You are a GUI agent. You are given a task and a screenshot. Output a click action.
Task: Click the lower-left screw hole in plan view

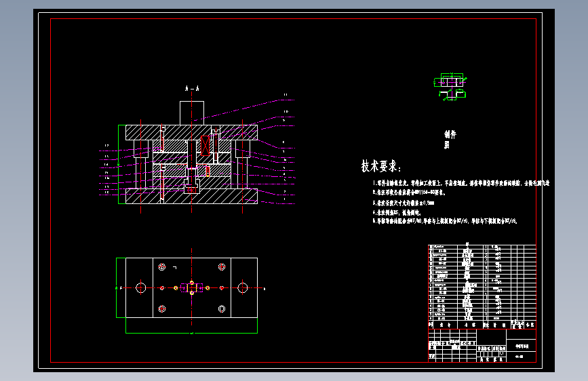(162, 308)
